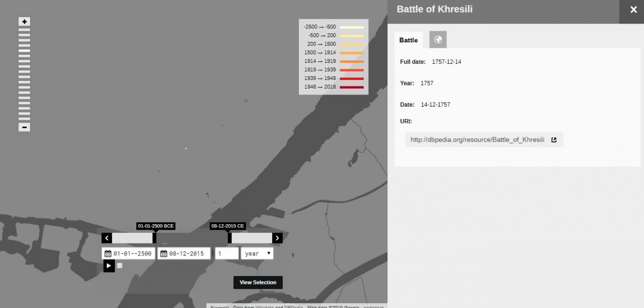644x308 pixels.
Task: Open the globe tab in battle panel
Action: coord(438,40)
